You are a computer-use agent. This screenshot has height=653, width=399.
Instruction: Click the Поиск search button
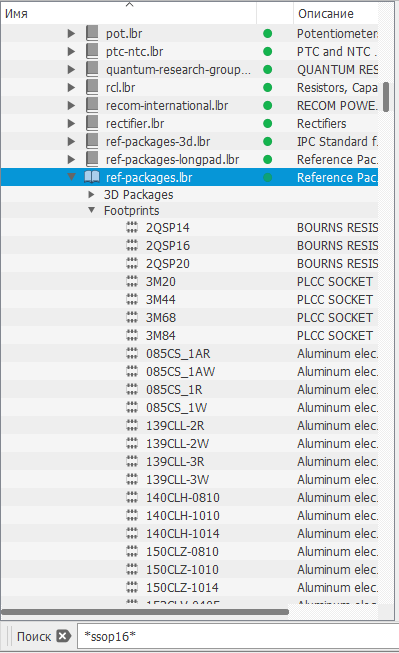(x=34, y=636)
